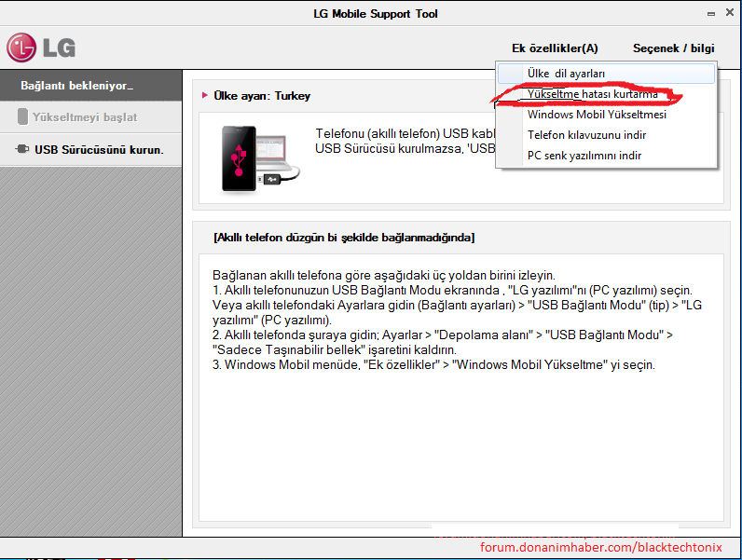Click Yükseltmeyi başlat button
This screenshot has width=742, height=560.
coord(90,116)
